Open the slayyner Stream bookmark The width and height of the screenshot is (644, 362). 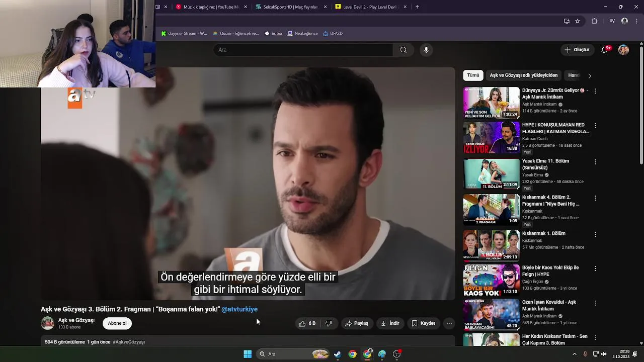[x=184, y=34]
